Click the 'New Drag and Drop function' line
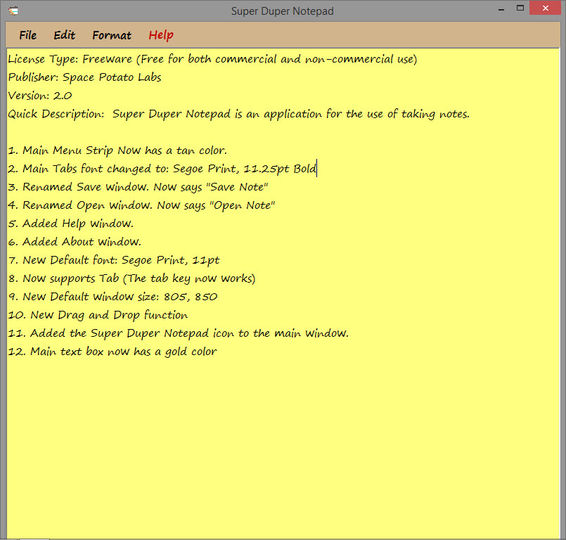Viewport: 566px width, 540px height. pyautogui.click(x=98, y=315)
